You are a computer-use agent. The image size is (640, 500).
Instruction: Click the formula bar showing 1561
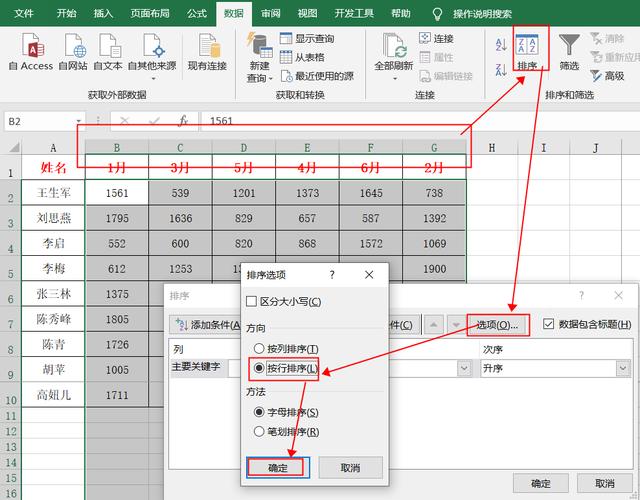(330, 121)
